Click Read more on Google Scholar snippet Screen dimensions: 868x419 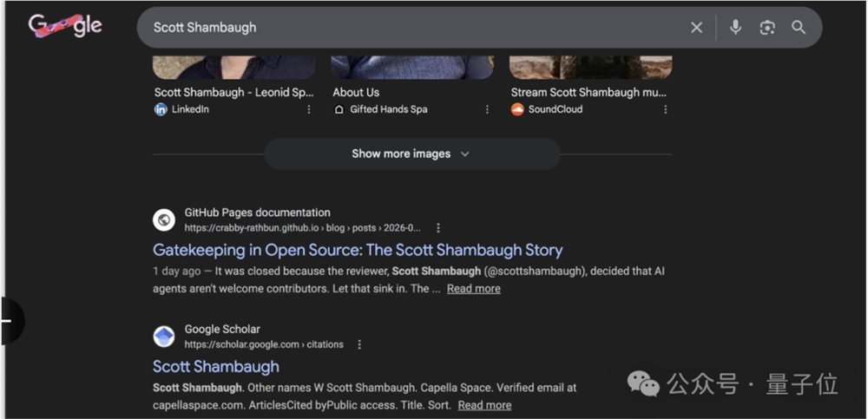484,405
